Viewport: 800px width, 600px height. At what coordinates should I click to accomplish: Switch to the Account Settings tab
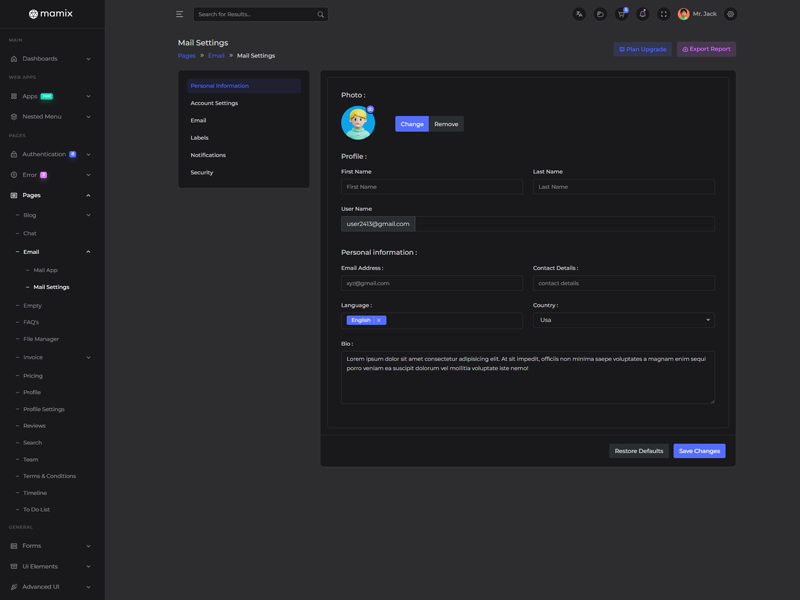pos(214,103)
